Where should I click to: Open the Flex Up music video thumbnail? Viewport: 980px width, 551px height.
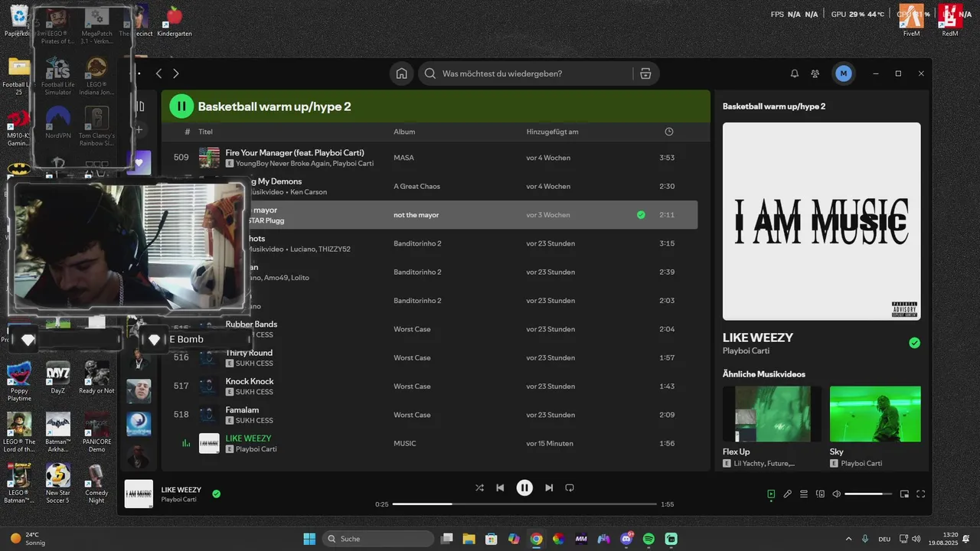pos(772,414)
